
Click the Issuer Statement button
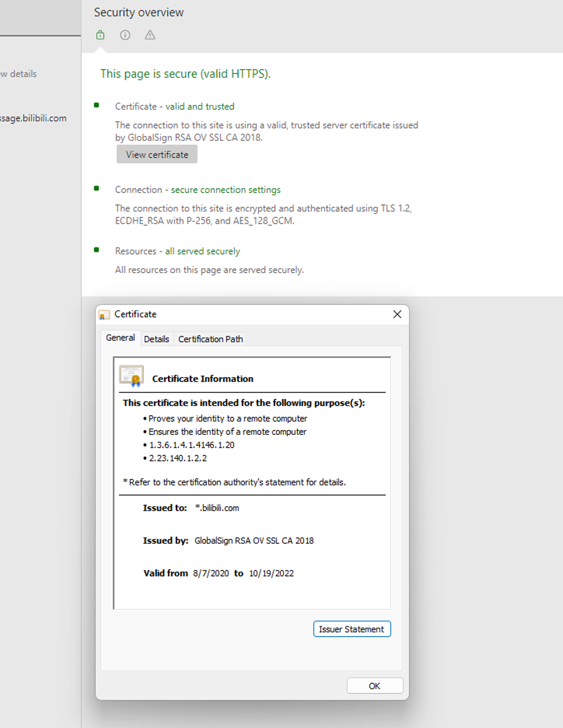pos(352,629)
